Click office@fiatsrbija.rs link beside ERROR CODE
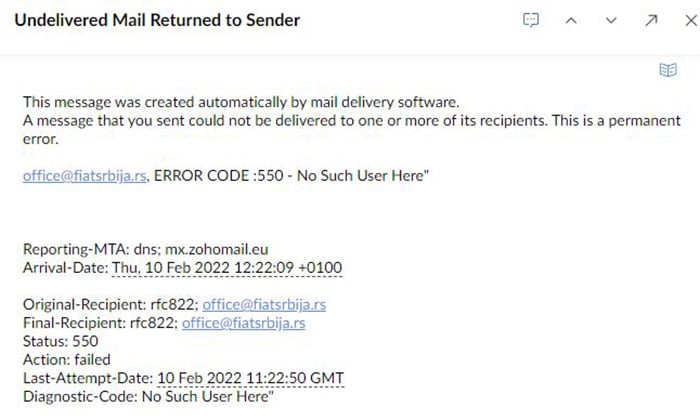700x420 pixels. 86,176
